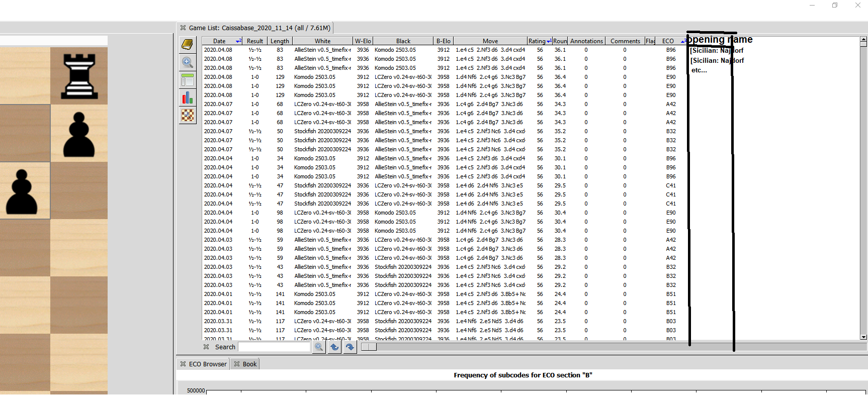Click the blue down-arrow search button
868x398 pixels.
(350, 347)
